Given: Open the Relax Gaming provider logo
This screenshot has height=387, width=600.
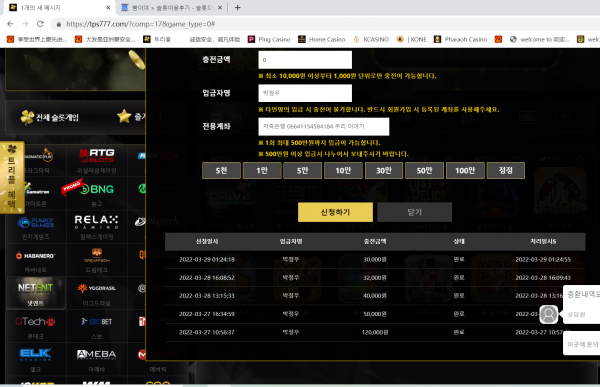Looking at the screenshot, I should coord(96,222).
